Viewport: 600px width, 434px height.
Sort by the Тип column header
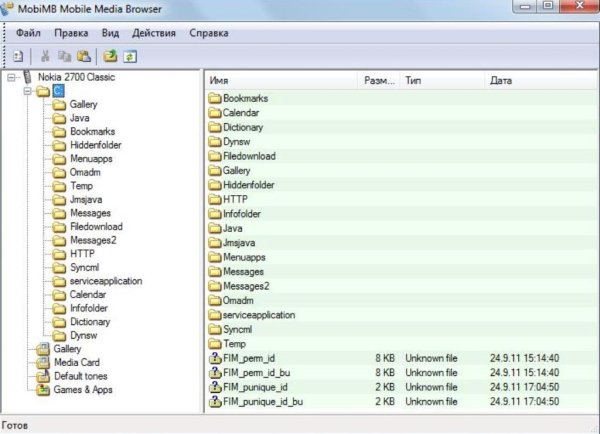tap(442, 81)
